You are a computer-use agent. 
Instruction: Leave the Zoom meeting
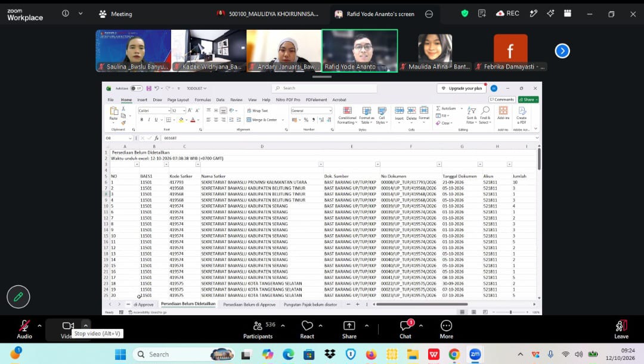pyautogui.click(x=621, y=329)
